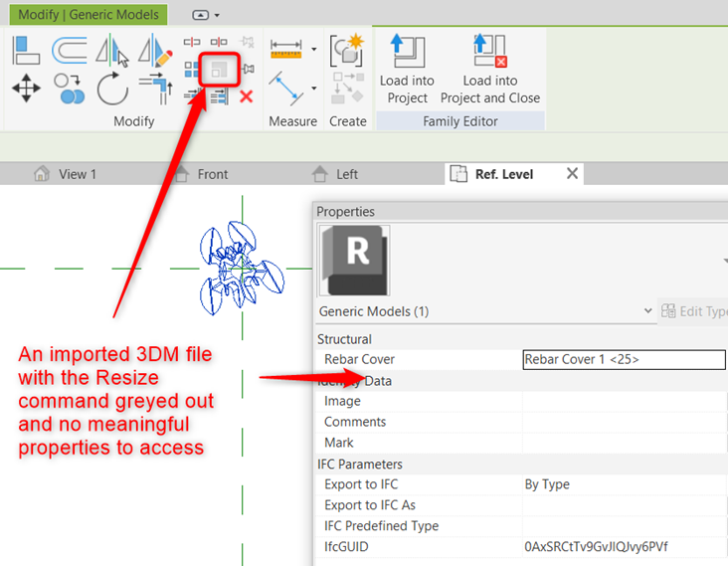This screenshot has height=566, width=728.
Task: Click the Array tool icon
Action: click(193, 69)
